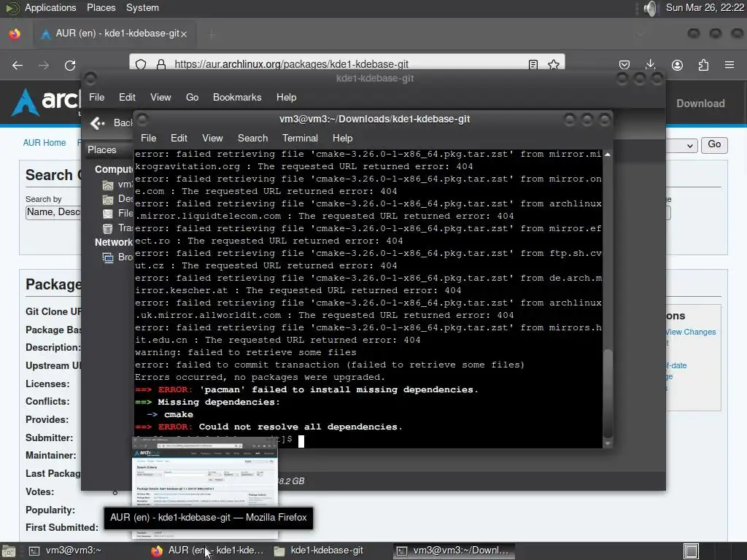Select the Browse Network icon in sidebar
The width and height of the screenshot is (747, 560).
point(108,257)
